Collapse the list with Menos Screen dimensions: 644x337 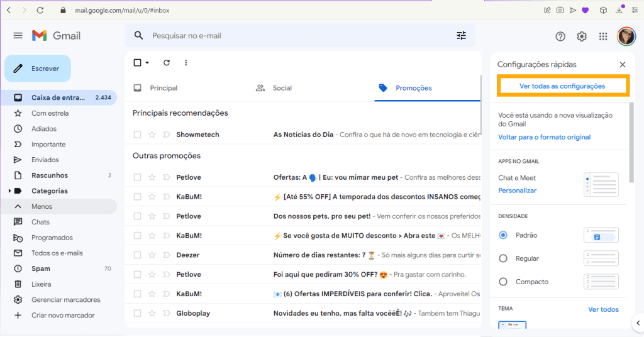(58, 206)
